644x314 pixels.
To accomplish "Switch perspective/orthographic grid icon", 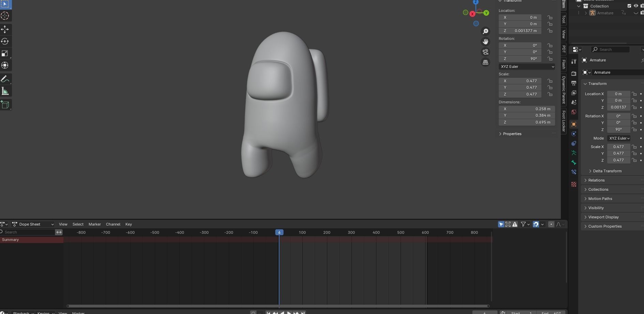I will coord(485,62).
